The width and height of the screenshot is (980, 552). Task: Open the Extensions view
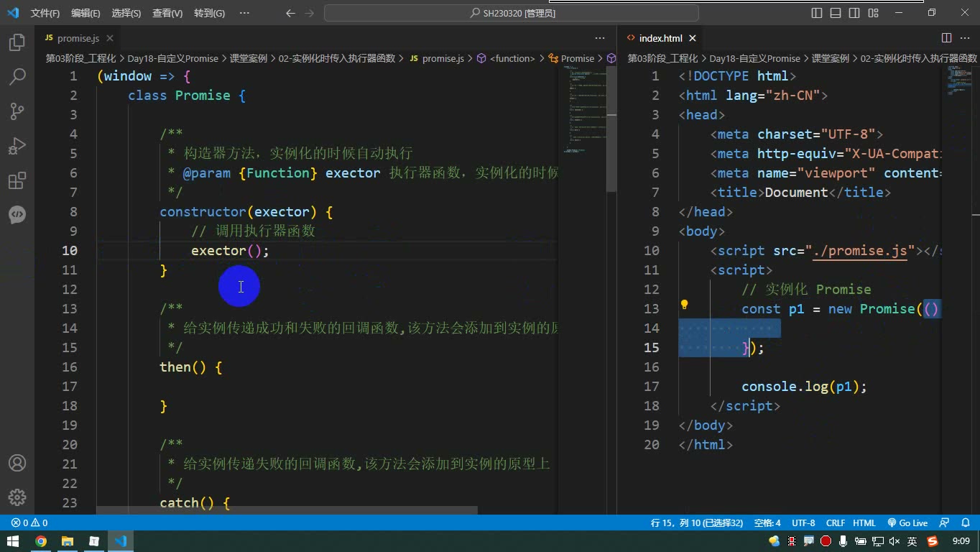[x=17, y=180]
